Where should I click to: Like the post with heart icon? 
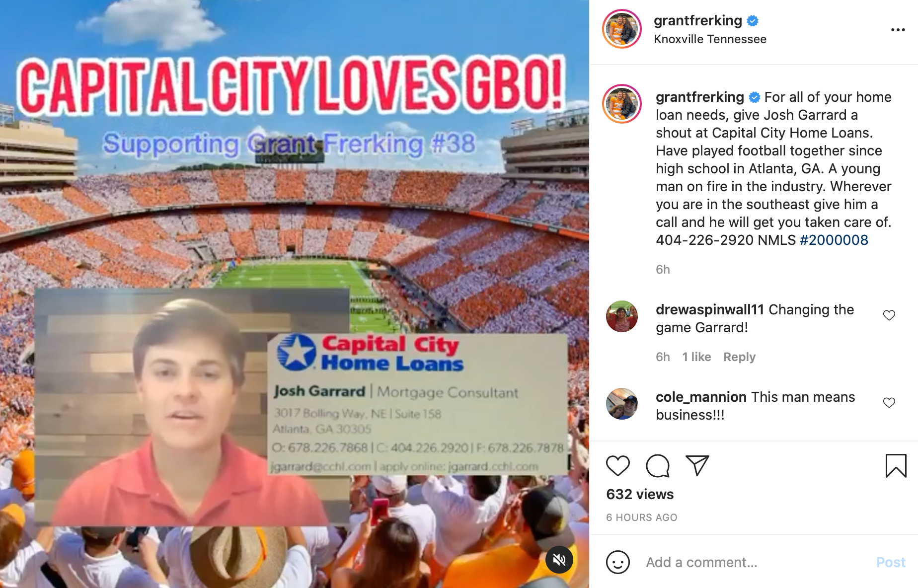pos(618,466)
